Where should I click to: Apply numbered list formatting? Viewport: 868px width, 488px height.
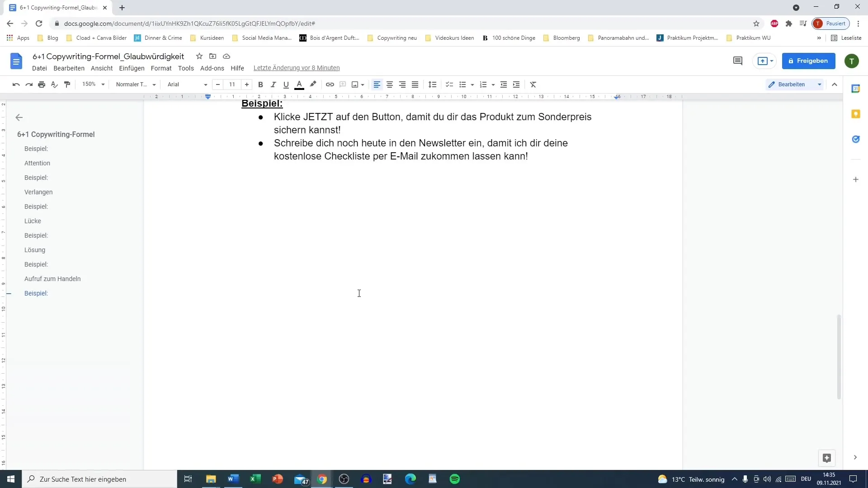pyautogui.click(x=483, y=84)
